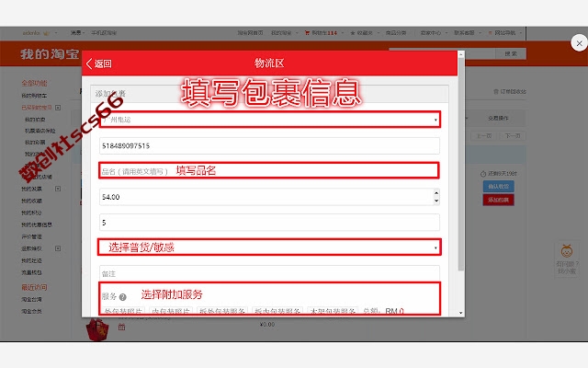588x368 pixels.
Task: Open 商品分类 in the top bar
Action: pyautogui.click(x=396, y=33)
